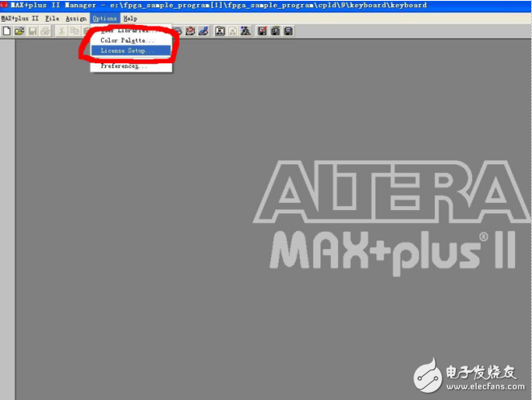
Task: Choose Color Palette in Options menu
Action: (128, 40)
